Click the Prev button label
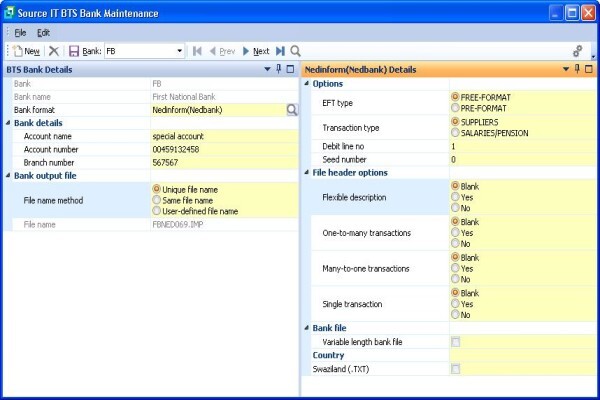This screenshot has width=600, height=400. (227, 51)
